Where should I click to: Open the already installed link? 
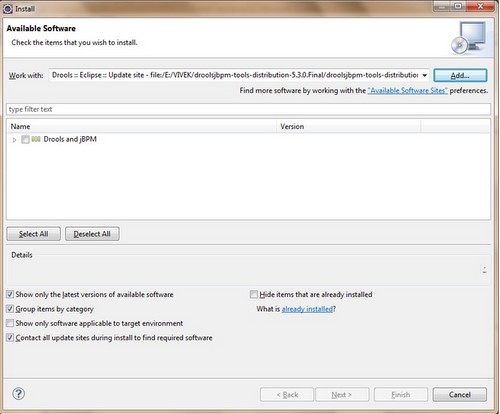[x=307, y=309]
